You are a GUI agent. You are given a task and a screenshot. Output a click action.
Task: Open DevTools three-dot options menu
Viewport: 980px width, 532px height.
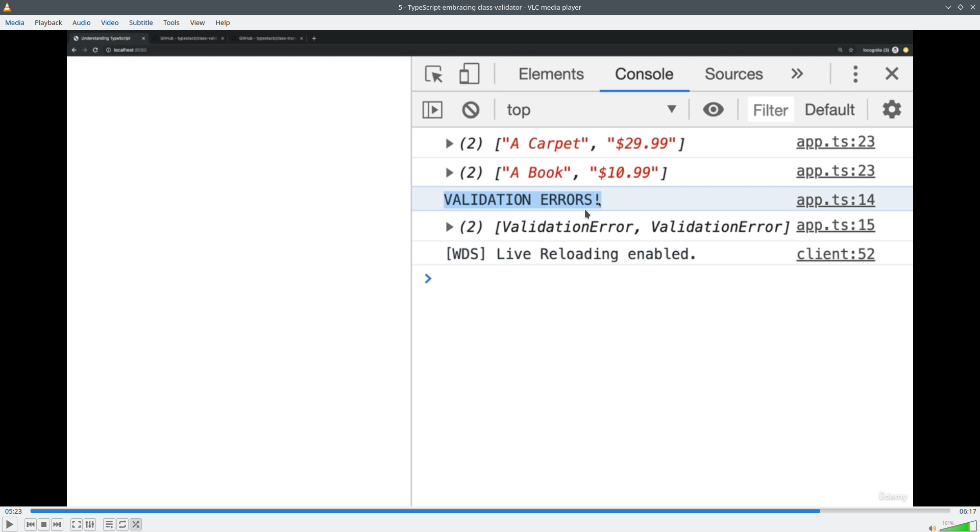pos(856,74)
